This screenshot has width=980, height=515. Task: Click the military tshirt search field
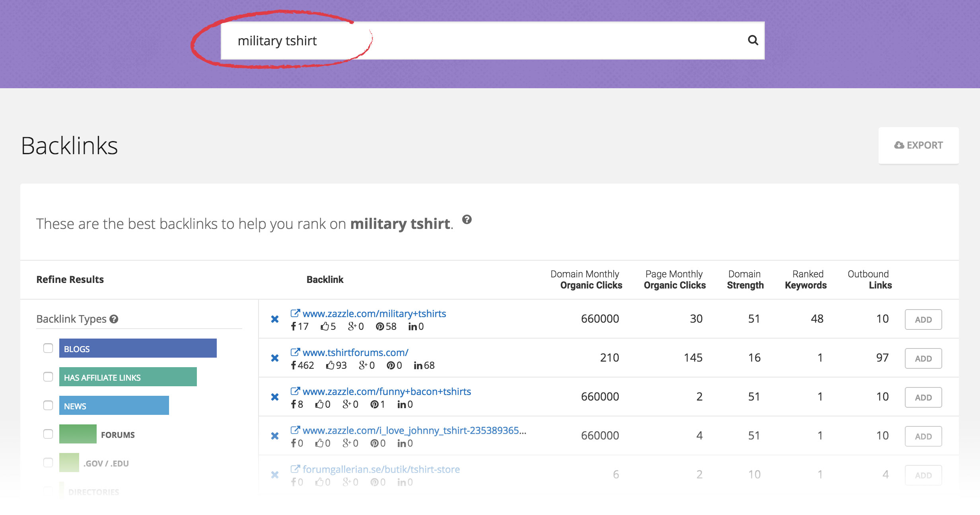[x=492, y=41]
